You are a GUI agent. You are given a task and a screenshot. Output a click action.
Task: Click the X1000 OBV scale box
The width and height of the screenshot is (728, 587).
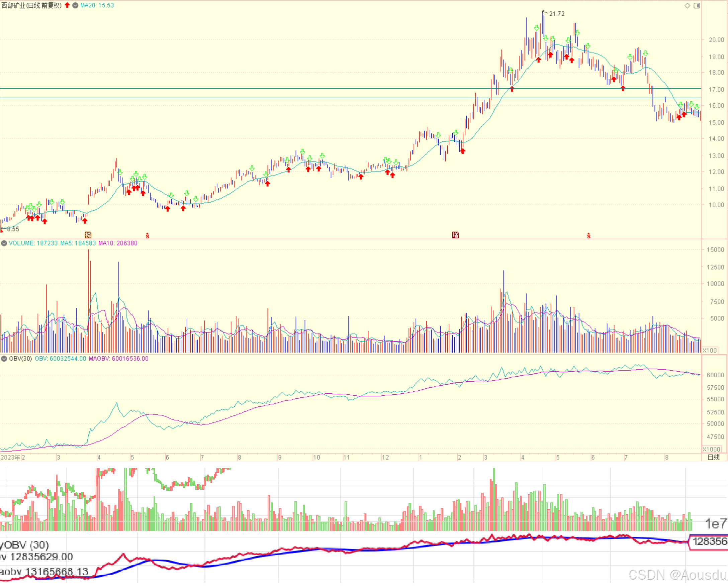[711, 450]
